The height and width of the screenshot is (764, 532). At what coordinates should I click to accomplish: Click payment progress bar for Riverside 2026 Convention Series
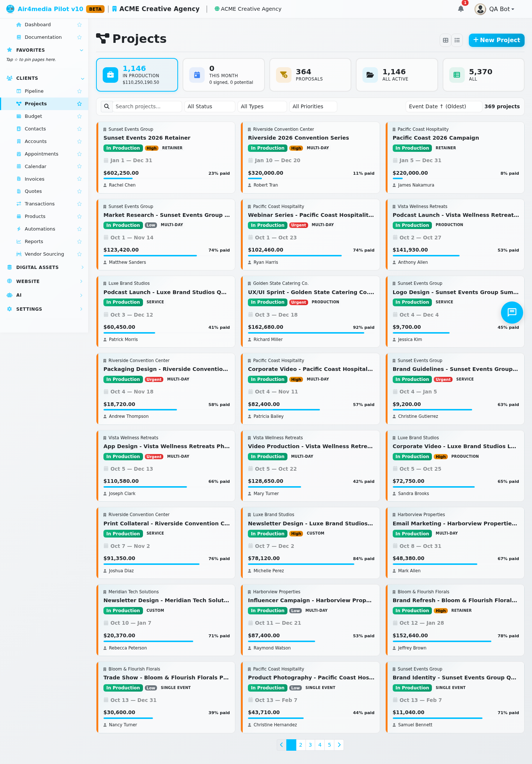click(311, 178)
